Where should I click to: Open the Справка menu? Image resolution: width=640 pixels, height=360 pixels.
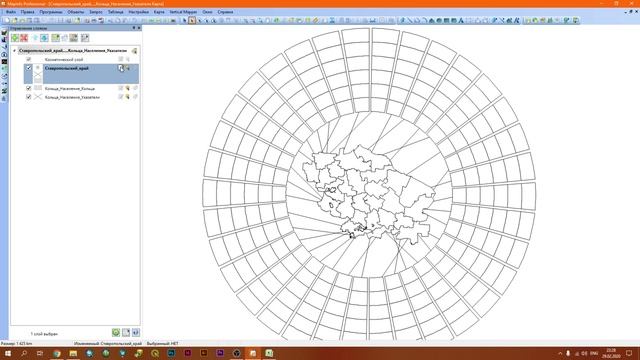(225, 12)
